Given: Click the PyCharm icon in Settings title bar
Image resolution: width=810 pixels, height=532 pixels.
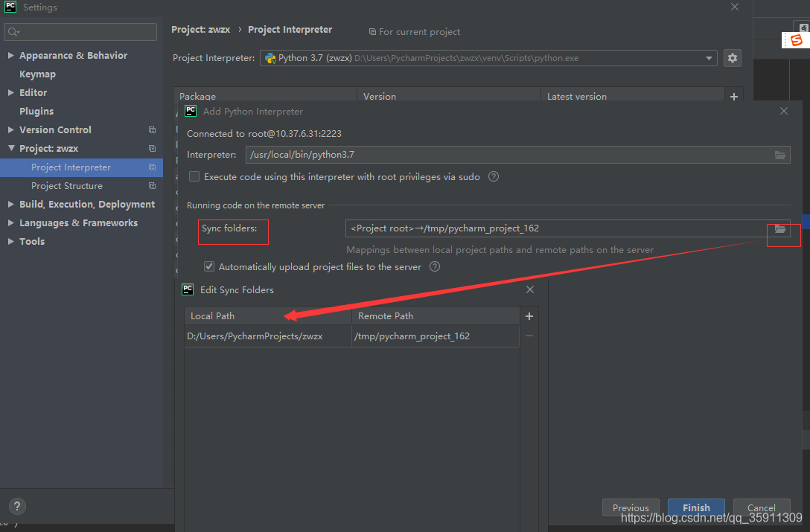Looking at the screenshot, I should pos(10,7).
